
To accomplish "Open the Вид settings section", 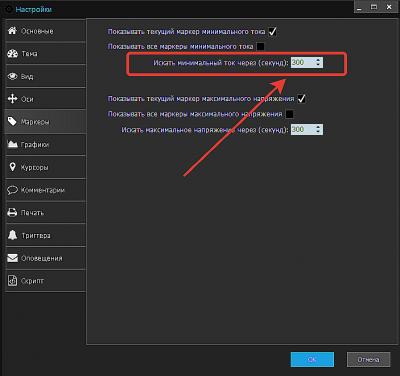I will click(45, 76).
